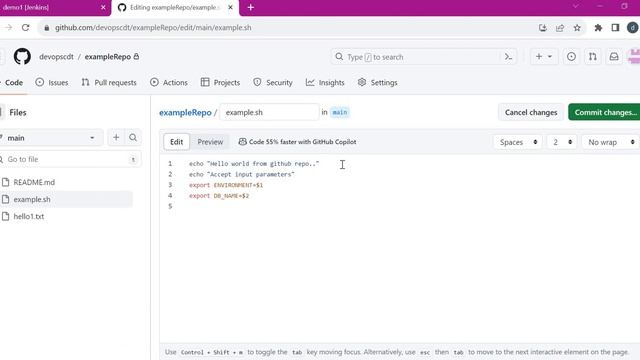Go to the Pull requests tab
Image resolution: width=640 pixels, height=360 pixels.
coord(109,82)
